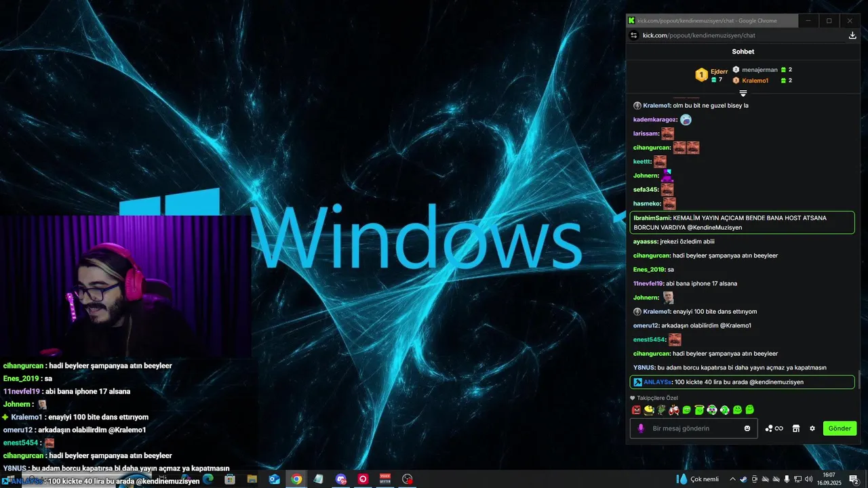Click Discord-like purple app on taskbar
Viewport: 868px width, 488px height.
(x=341, y=479)
